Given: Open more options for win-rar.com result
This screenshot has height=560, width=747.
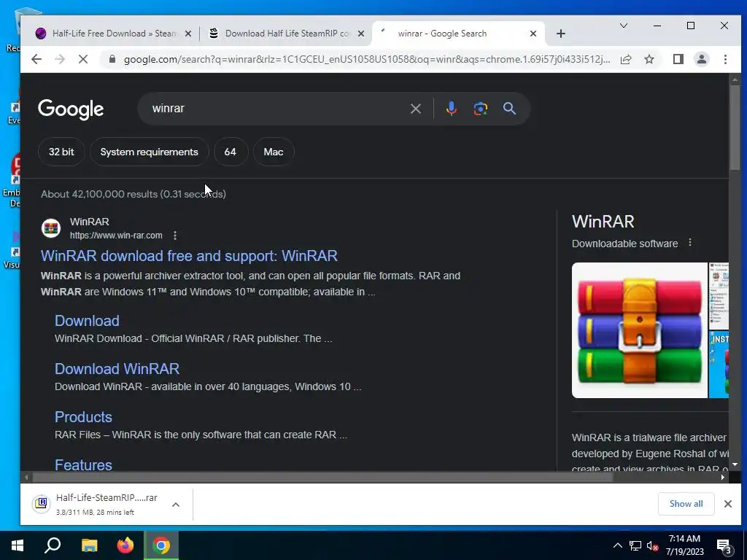Looking at the screenshot, I should click(175, 236).
